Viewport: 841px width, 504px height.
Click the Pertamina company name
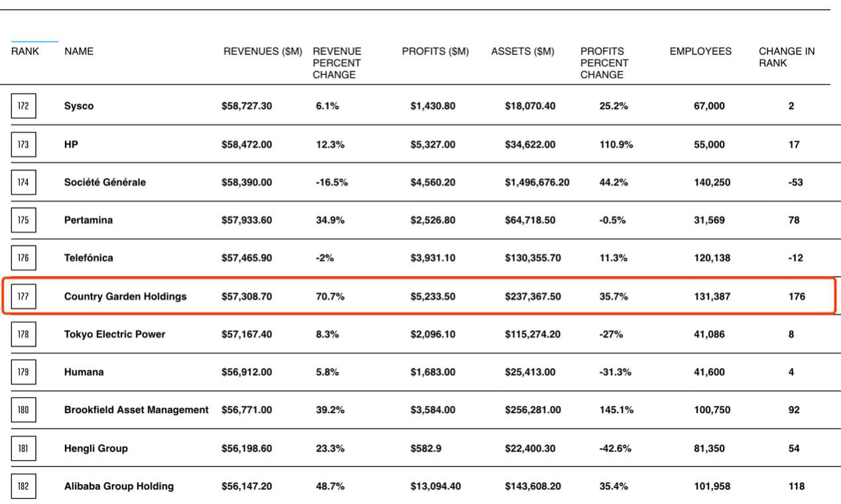[x=88, y=220]
